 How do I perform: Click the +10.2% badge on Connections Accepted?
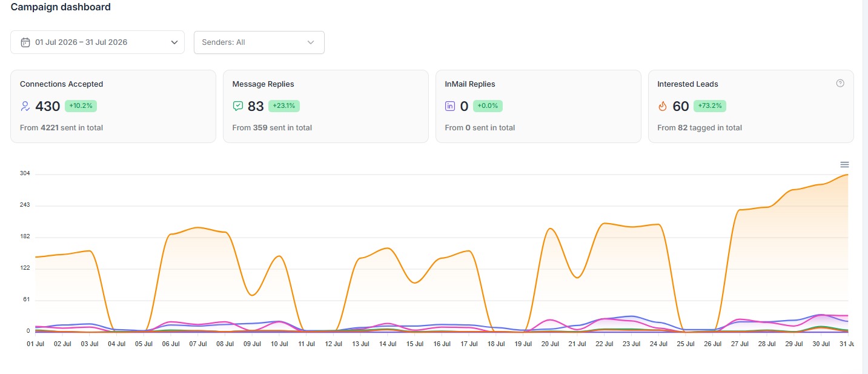(81, 106)
